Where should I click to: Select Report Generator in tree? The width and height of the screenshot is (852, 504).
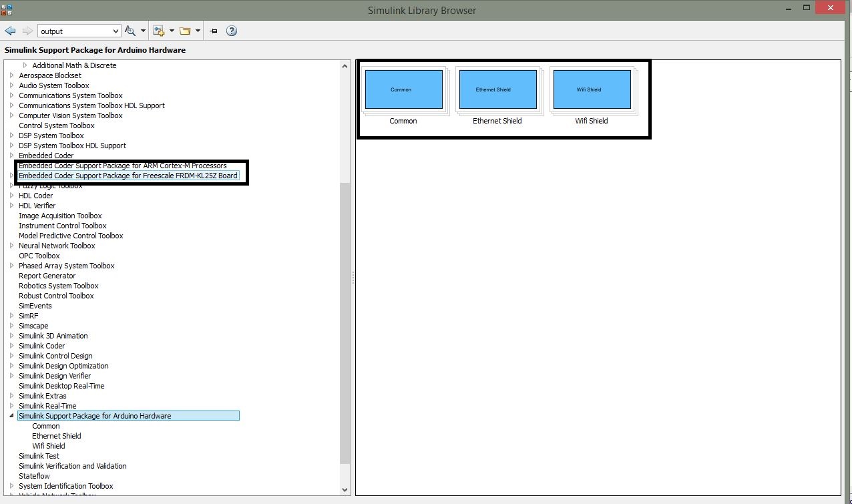click(47, 276)
